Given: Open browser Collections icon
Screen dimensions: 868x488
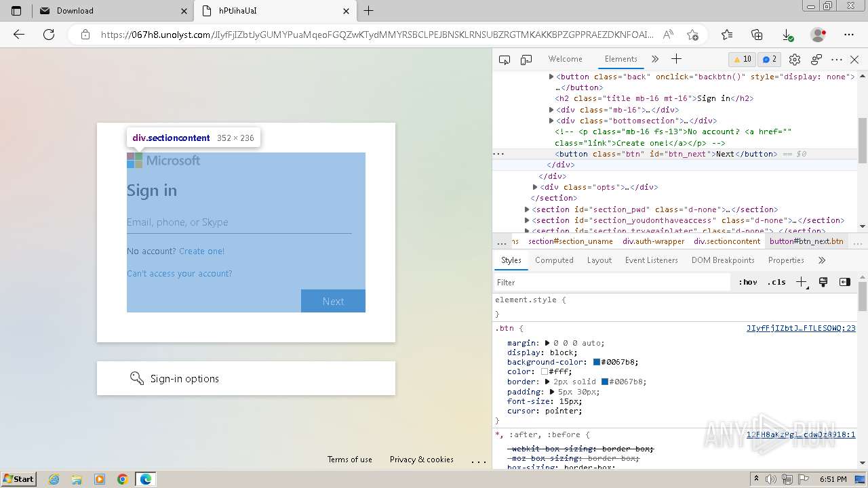Looking at the screenshot, I should coord(757,35).
